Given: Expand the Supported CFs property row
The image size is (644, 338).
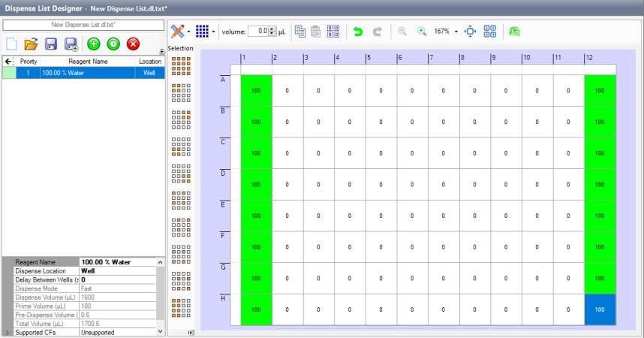Looking at the screenshot, I should pyautogui.click(x=8, y=331).
